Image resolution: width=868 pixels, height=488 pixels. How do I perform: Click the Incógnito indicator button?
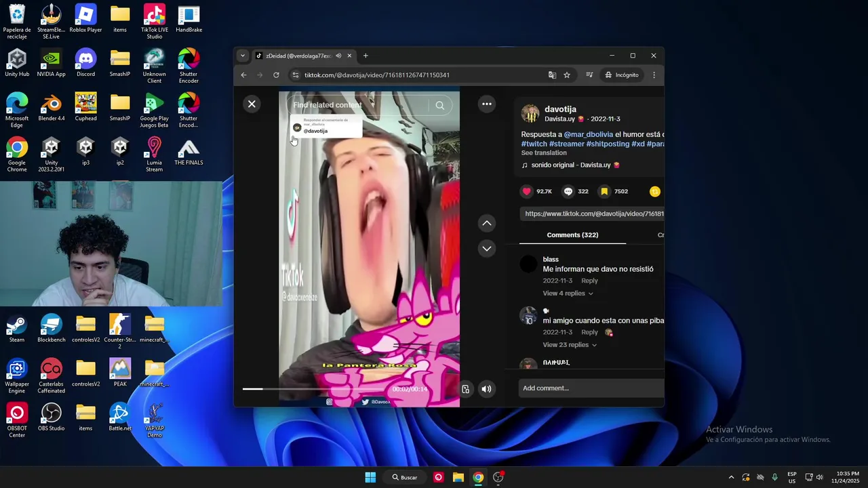tap(622, 75)
